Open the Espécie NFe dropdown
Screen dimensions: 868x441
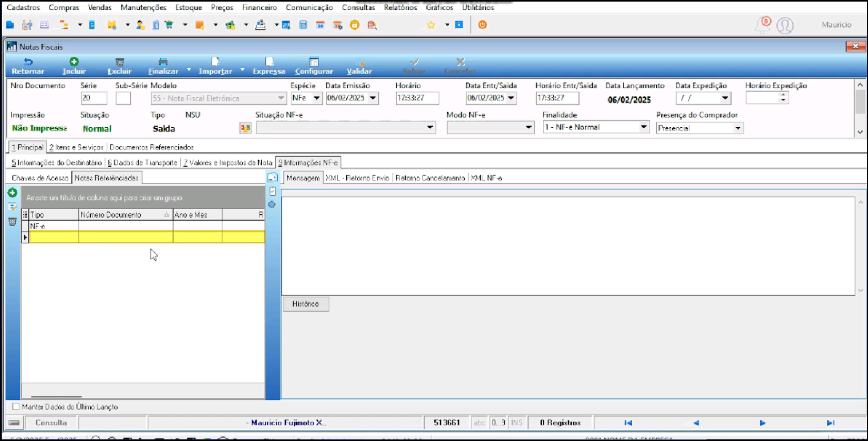coord(316,98)
